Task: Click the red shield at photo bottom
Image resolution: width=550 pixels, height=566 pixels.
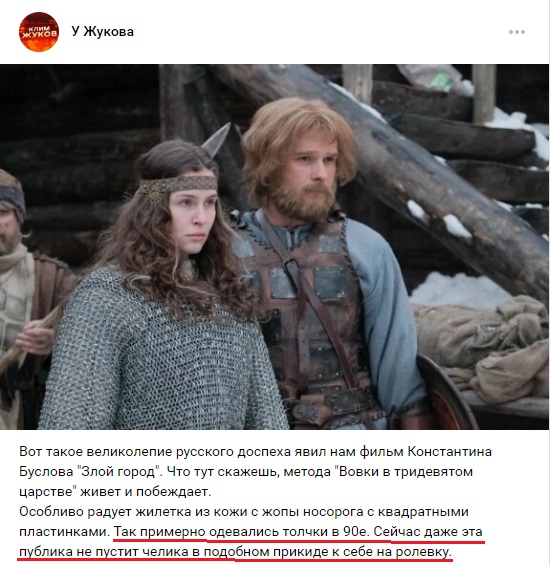Action: coord(446,395)
